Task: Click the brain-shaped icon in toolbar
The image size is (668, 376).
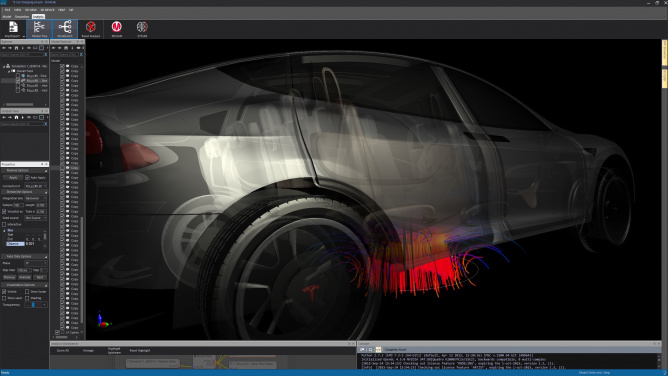Action: [142, 29]
